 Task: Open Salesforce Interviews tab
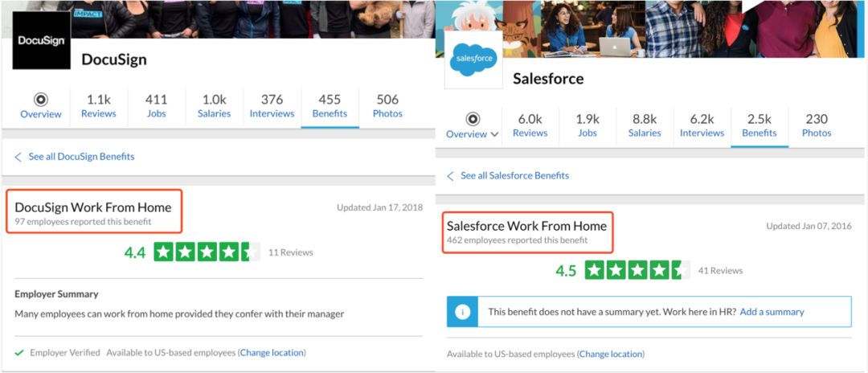pos(702,125)
